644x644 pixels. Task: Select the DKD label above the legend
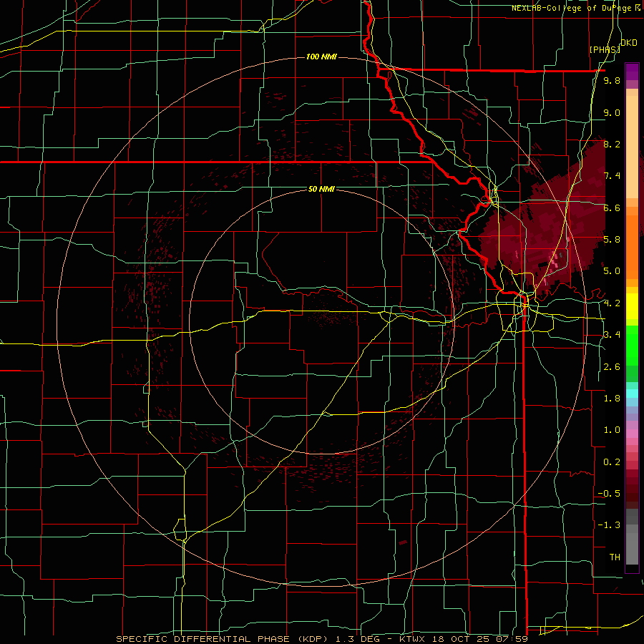tap(628, 43)
